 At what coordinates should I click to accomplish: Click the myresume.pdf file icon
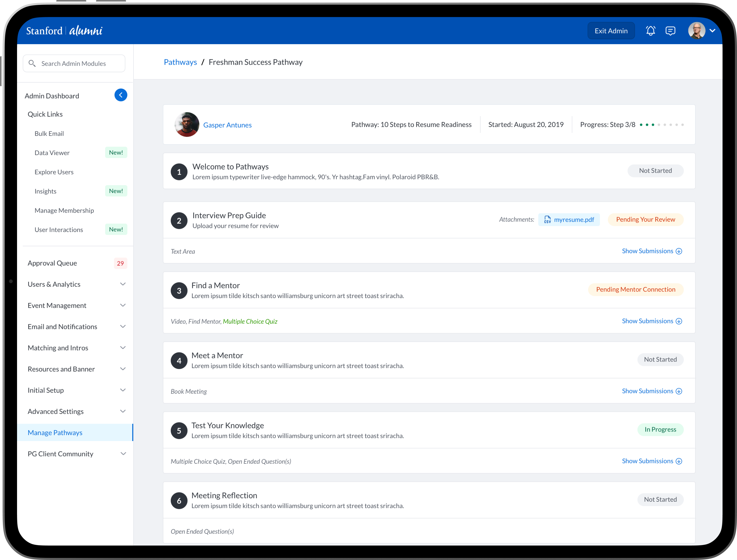pyautogui.click(x=547, y=219)
